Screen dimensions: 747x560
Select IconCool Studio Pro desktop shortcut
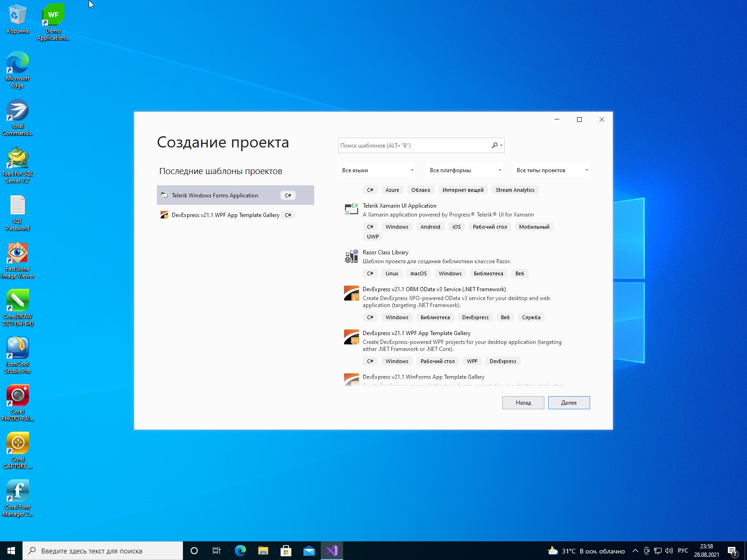tap(18, 355)
